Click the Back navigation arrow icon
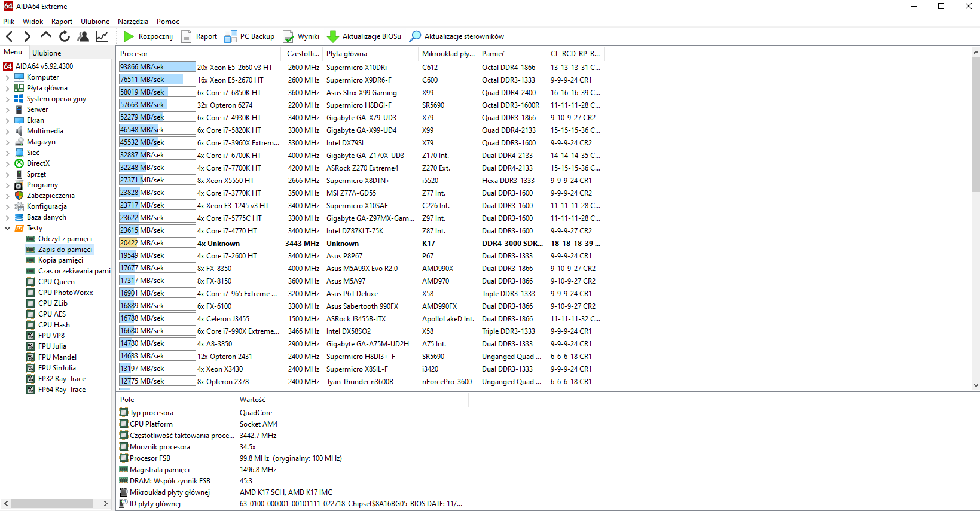 10,36
